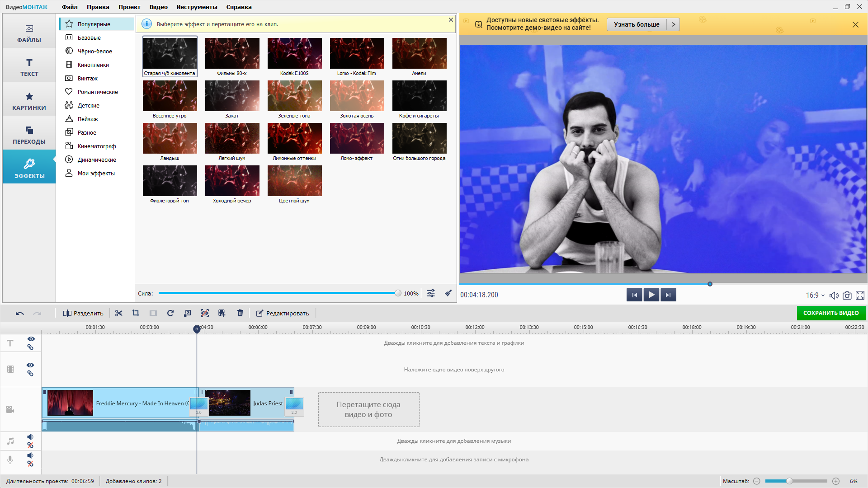Click the stabilization eye-frame icon
The height and width of the screenshot is (488, 868).
click(x=205, y=313)
